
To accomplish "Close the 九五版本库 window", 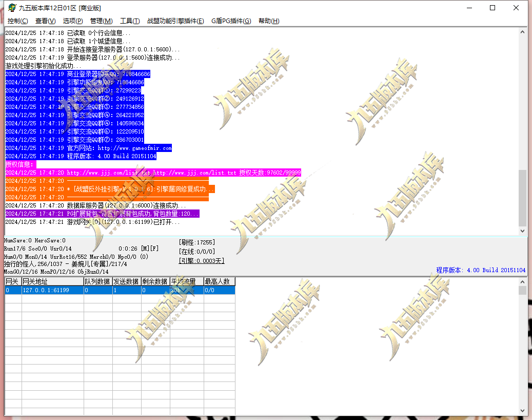I will (x=516, y=8).
